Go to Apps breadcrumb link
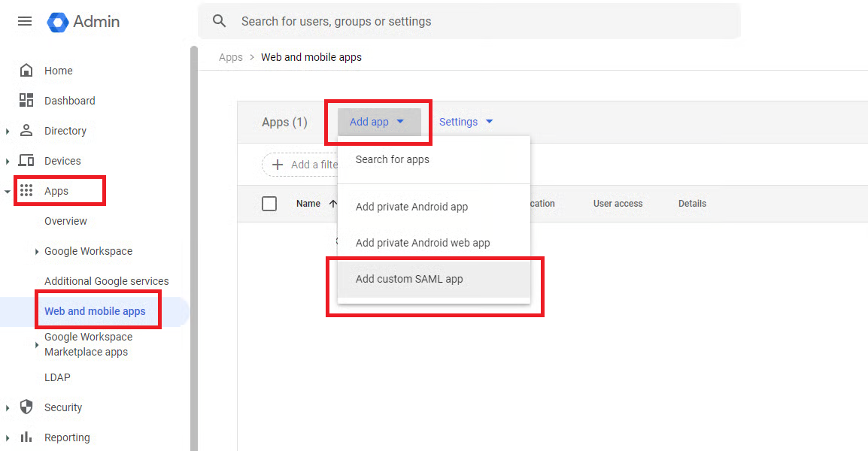Viewport: 868px width, 451px height. 231,57
